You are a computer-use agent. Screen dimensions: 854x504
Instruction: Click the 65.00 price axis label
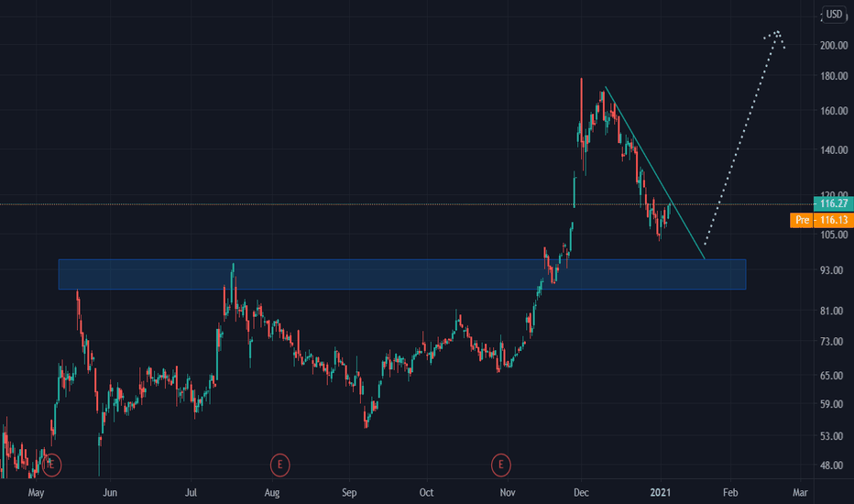coord(831,376)
